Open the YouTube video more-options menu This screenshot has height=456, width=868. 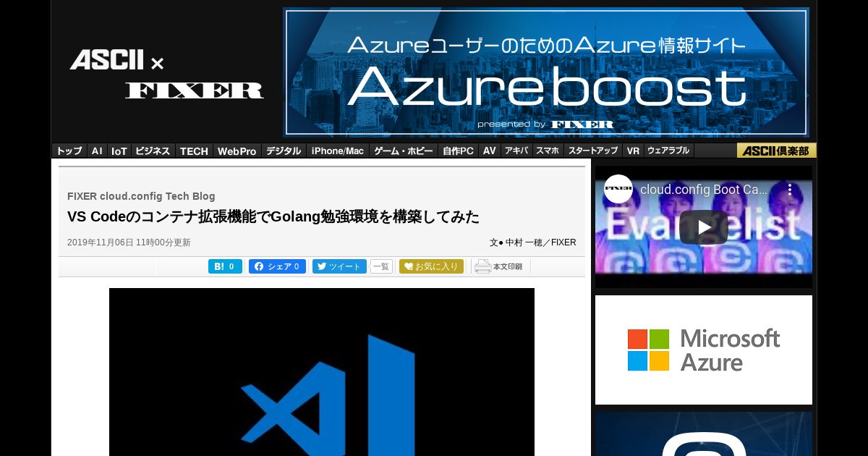(x=790, y=190)
